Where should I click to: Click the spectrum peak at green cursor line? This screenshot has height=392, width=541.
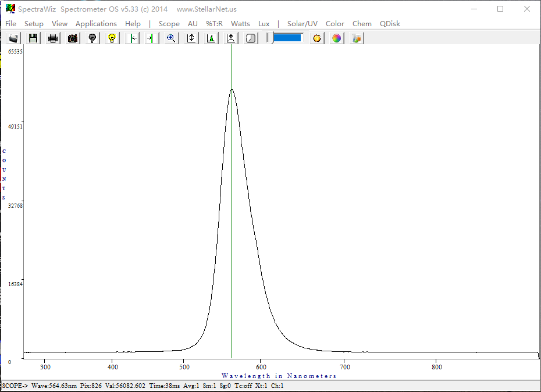(232, 89)
